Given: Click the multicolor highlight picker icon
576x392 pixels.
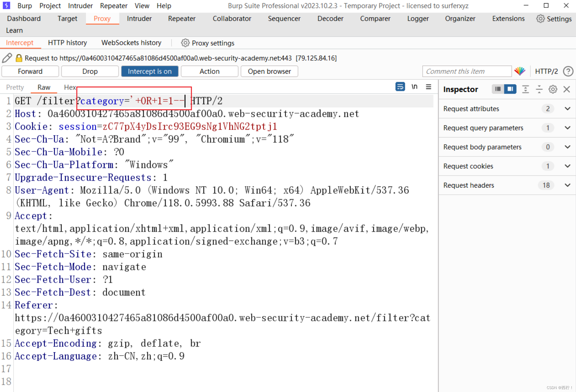Looking at the screenshot, I should (x=520, y=71).
